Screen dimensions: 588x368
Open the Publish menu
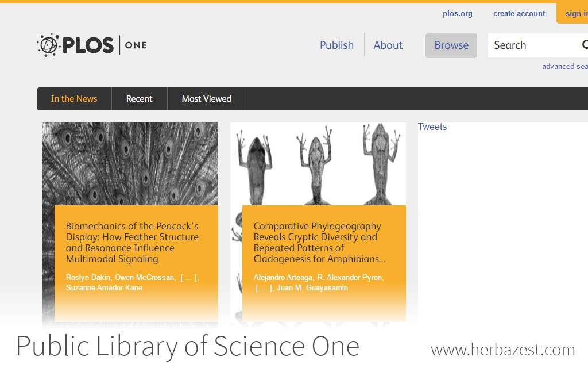336,45
